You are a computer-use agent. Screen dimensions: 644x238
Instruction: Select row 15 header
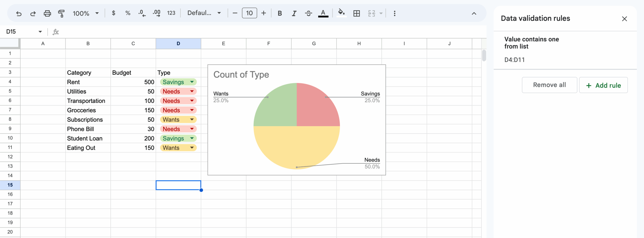10,185
